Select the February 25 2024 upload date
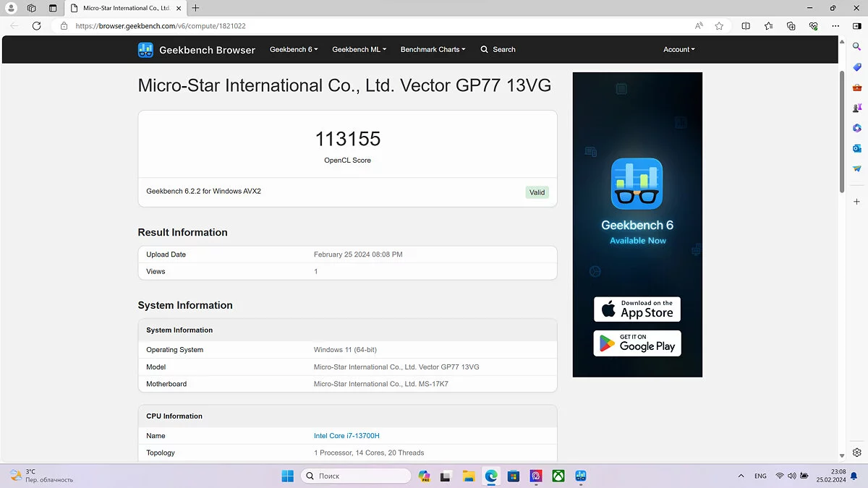This screenshot has width=868, height=488. [358, 254]
